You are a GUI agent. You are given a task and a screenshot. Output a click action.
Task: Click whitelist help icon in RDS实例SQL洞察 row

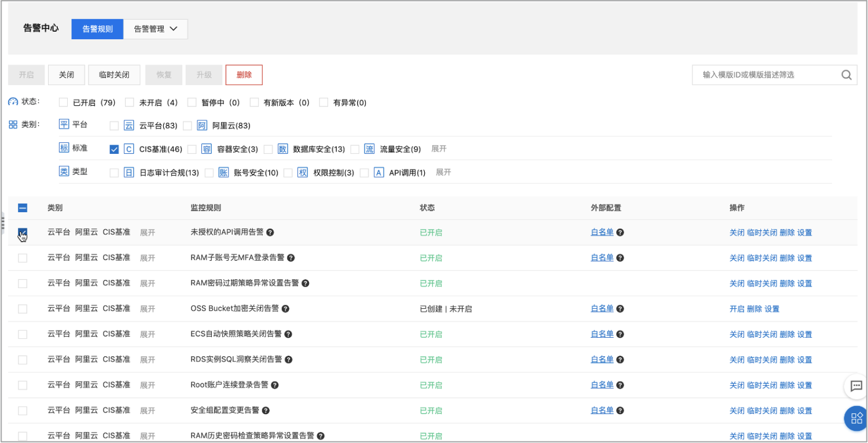point(620,360)
